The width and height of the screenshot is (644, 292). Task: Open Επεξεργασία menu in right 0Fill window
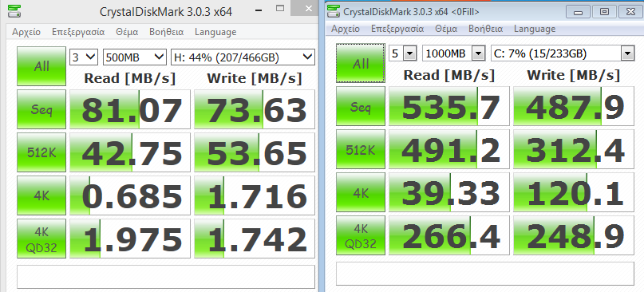[x=397, y=30]
